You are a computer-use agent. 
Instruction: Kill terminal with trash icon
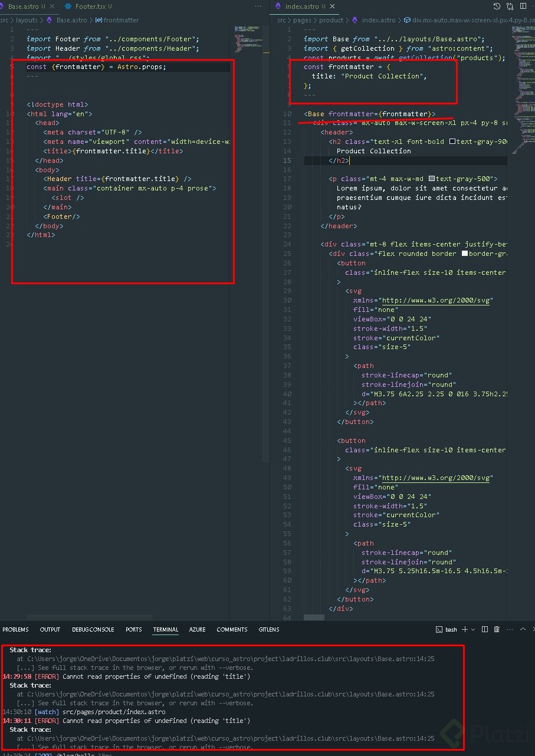497,630
